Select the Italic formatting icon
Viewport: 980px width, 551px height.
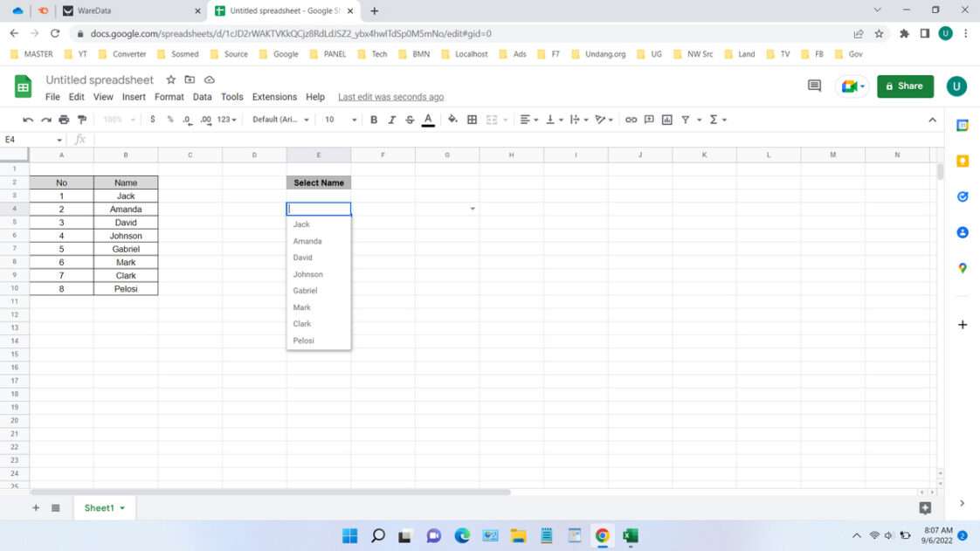391,120
